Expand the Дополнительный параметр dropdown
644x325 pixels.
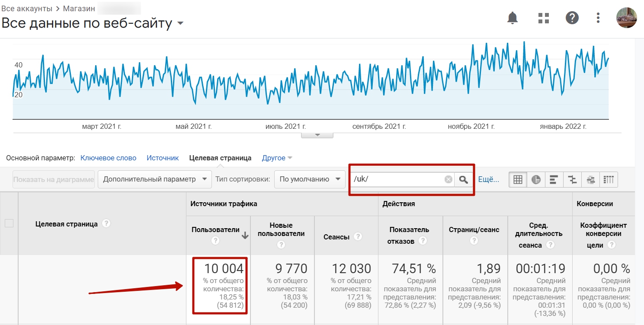tap(154, 179)
